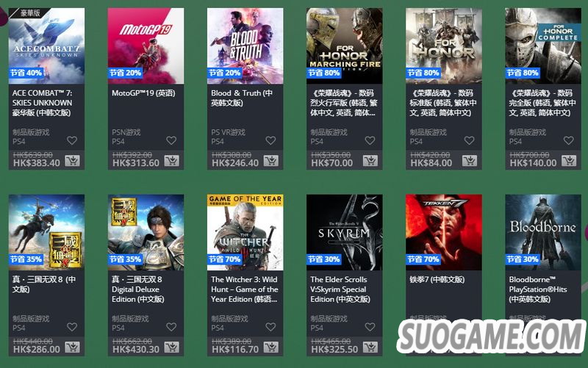Screen dimensions: 588x368
Task: Add The Witcher 3 GOTY to cart
Action: tap(270, 347)
